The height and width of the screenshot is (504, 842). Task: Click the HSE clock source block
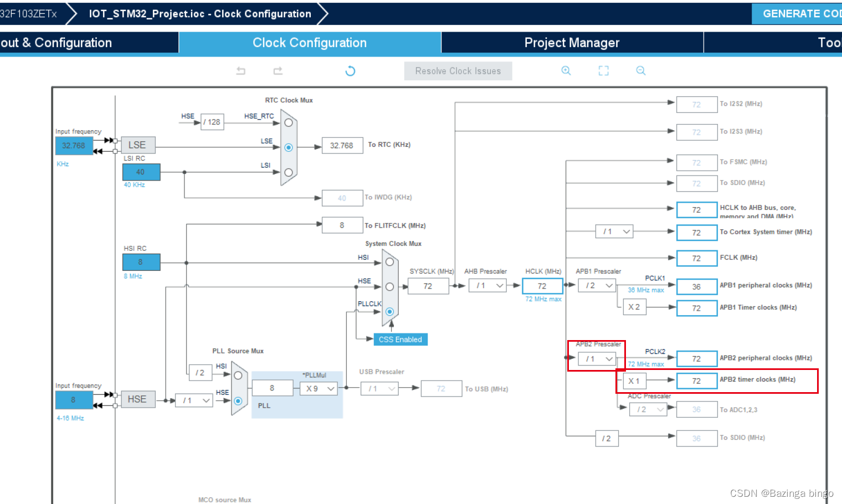coord(138,399)
